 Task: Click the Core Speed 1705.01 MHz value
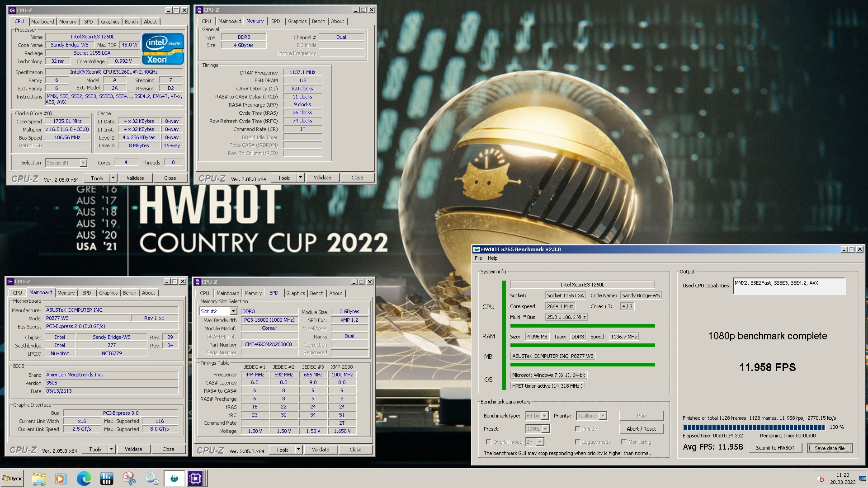point(67,121)
